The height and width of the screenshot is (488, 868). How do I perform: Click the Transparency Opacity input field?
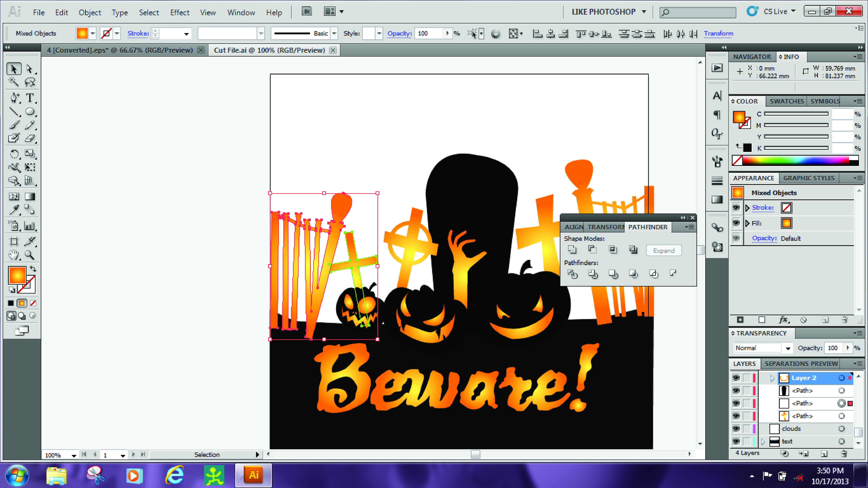pos(834,348)
